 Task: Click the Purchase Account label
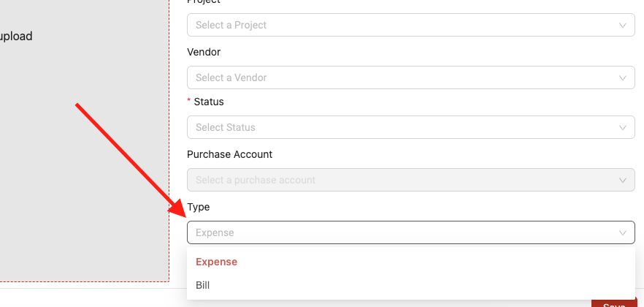coord(229,154)
